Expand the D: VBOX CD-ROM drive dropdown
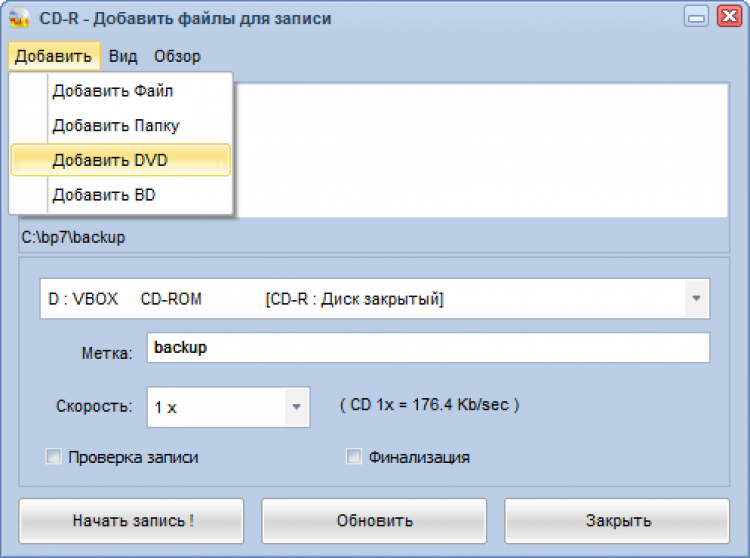The width and height of the screenshot is (750, 558). [x=696, y=299]
